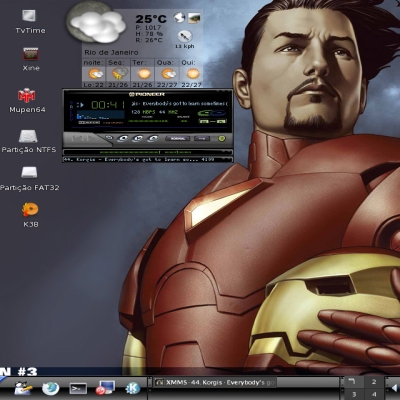Image resolution: width=400 pixels, height=400 pixels.
Task: Switch to virtual desktop 1 in pager
Action: coord(353,382)
